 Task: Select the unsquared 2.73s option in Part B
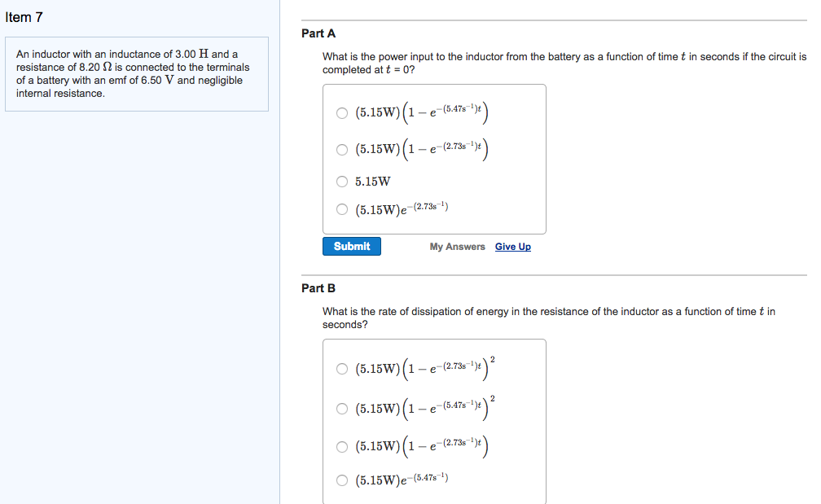[x=342, y=446]
